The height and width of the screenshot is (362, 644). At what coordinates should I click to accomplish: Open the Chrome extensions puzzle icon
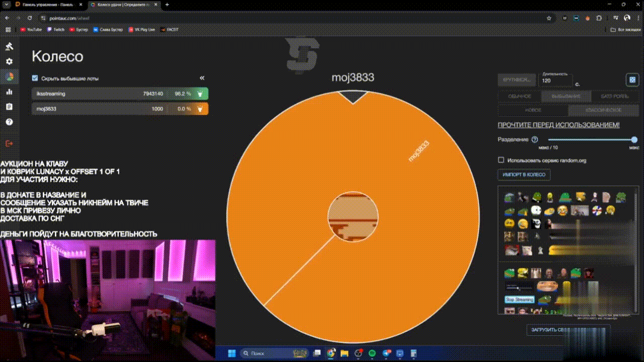(599, 18)
